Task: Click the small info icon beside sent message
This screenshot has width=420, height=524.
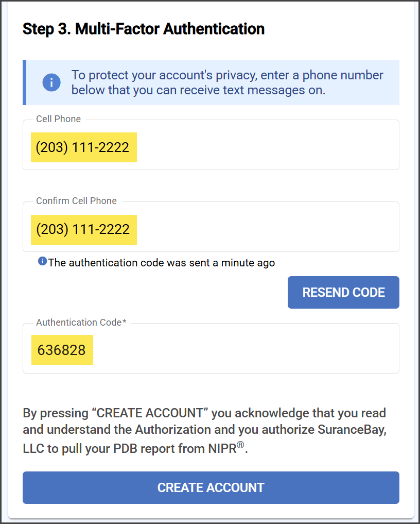Action: pos(42,261)
